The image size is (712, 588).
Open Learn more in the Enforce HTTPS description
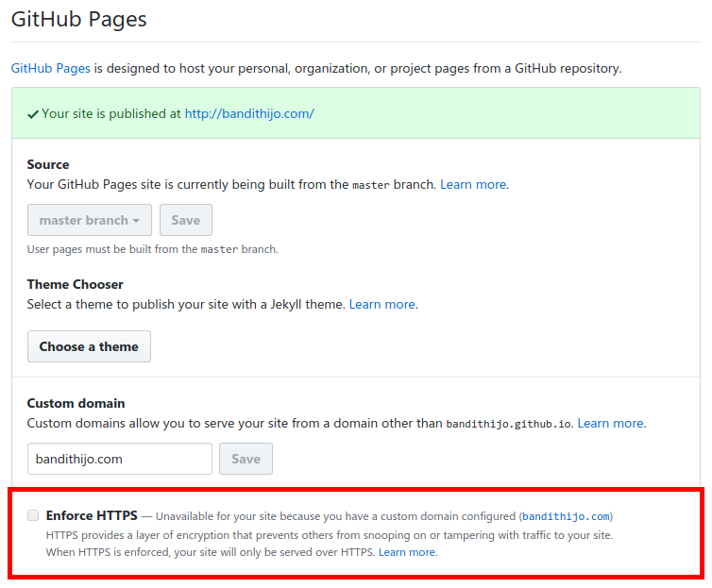click(407, 552)
